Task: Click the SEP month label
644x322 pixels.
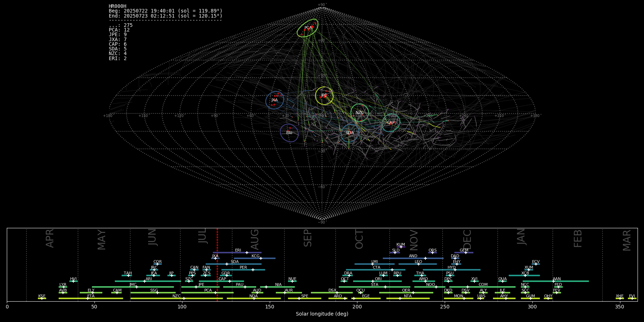Action: point(308,238)
